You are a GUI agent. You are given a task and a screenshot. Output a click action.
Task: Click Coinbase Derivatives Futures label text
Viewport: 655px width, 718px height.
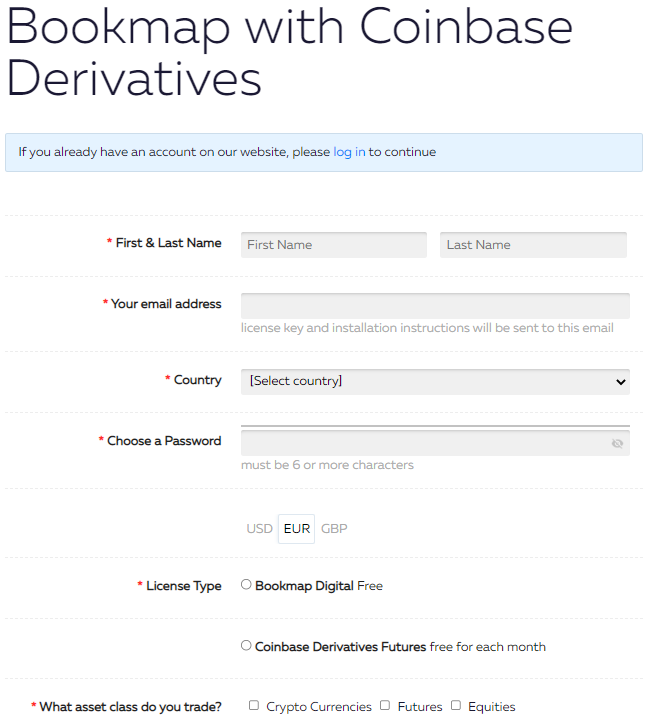pyautogui.click(x=341, y=647)
